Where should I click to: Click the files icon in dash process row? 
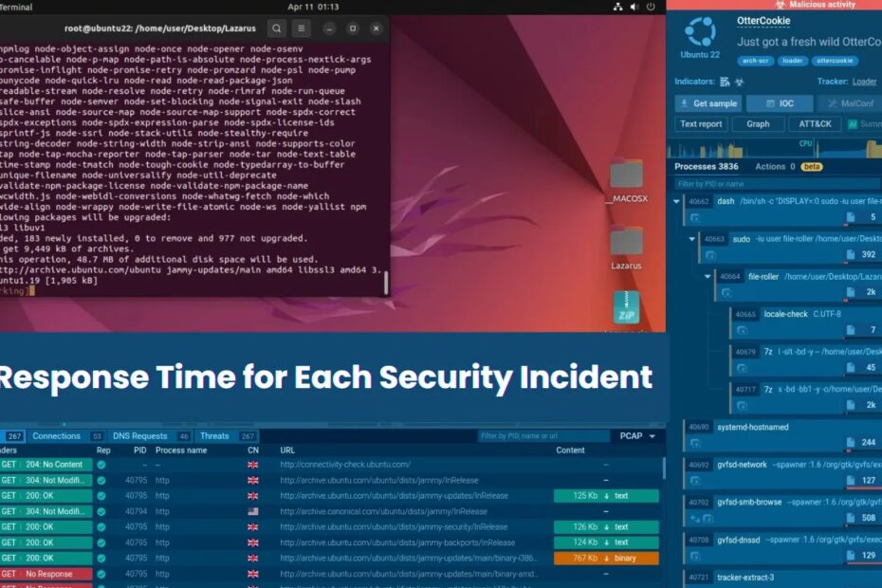point(851,217)
